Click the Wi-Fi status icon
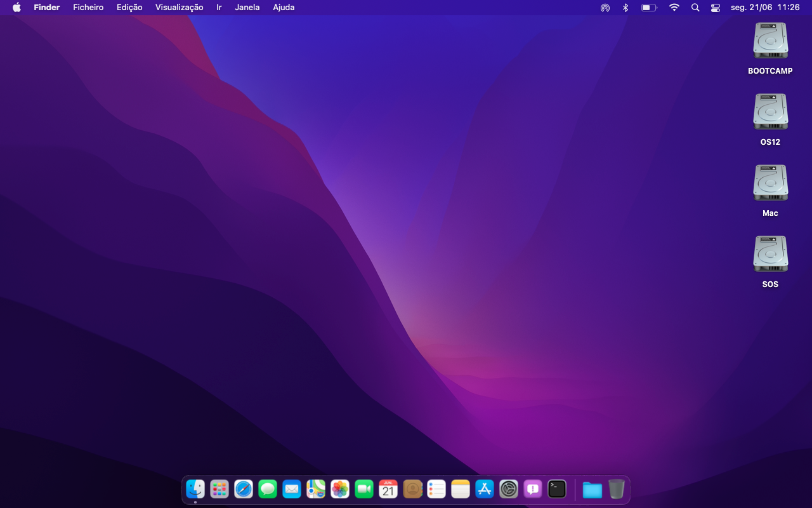Screen dimensions: 812x508 674,8
